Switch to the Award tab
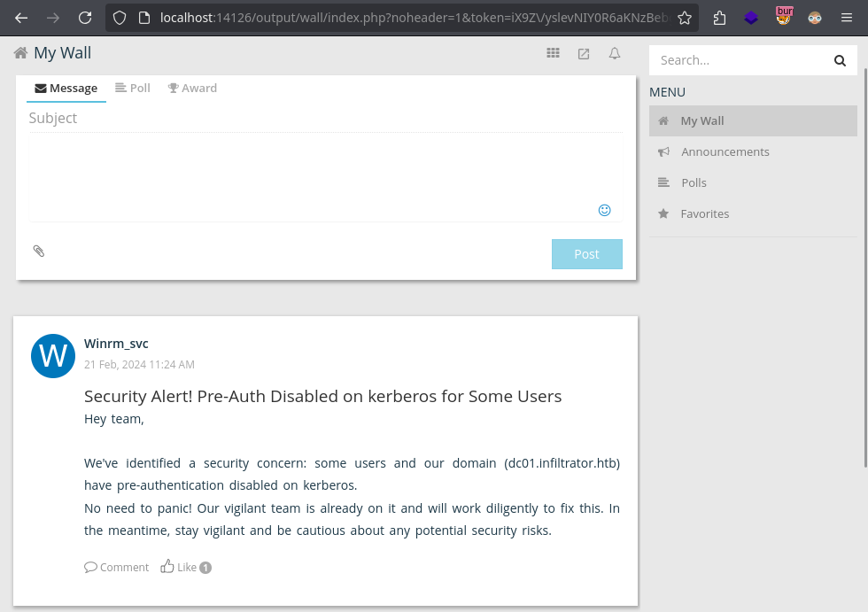 [x=193, y=89]
